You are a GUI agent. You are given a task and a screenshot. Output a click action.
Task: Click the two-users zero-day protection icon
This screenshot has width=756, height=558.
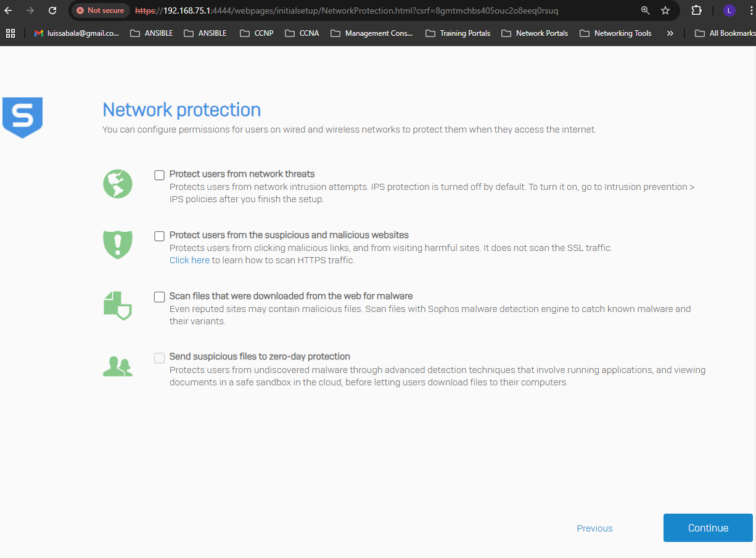118,367
